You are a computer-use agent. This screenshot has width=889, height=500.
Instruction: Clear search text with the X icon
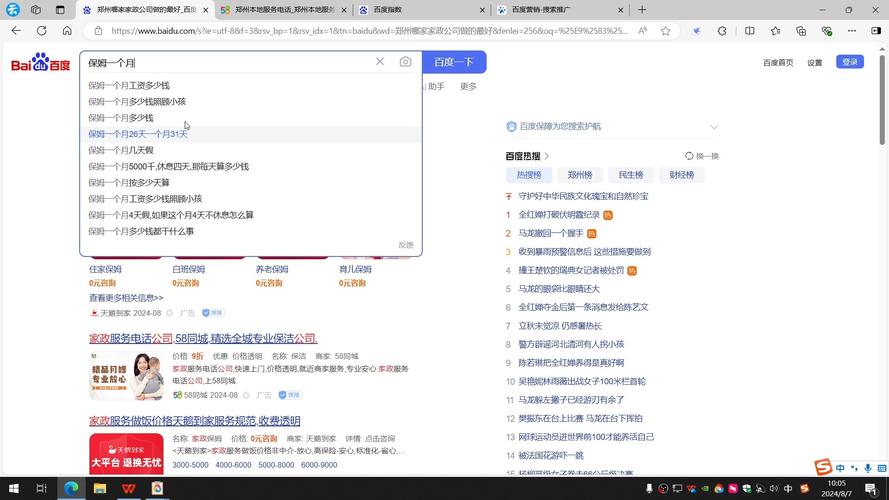click(380, 62)
